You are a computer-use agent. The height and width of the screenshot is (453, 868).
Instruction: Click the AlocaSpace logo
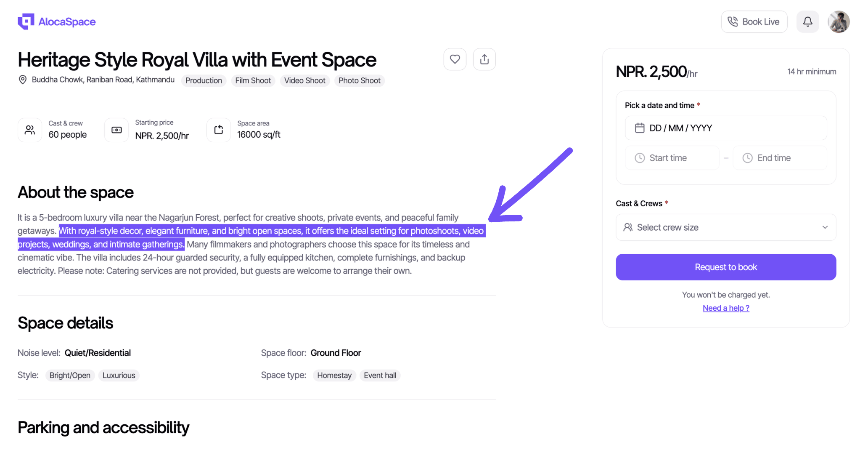(x=57, y=22)
